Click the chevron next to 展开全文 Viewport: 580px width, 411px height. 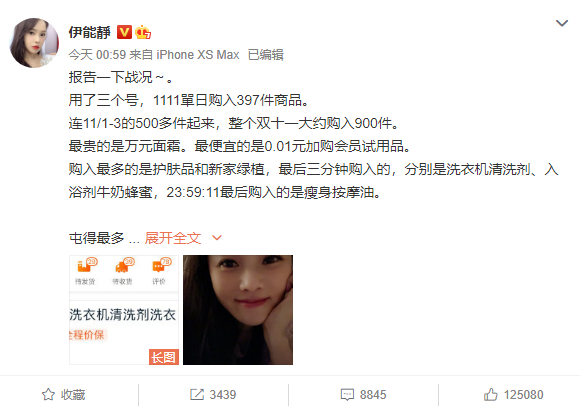217,238
